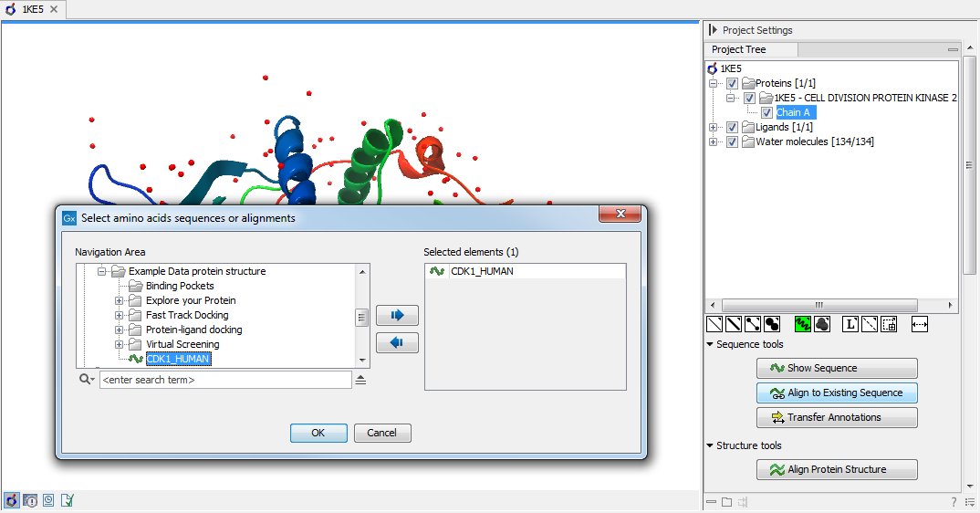Click the Align Protein Structure button

[837, 469]
